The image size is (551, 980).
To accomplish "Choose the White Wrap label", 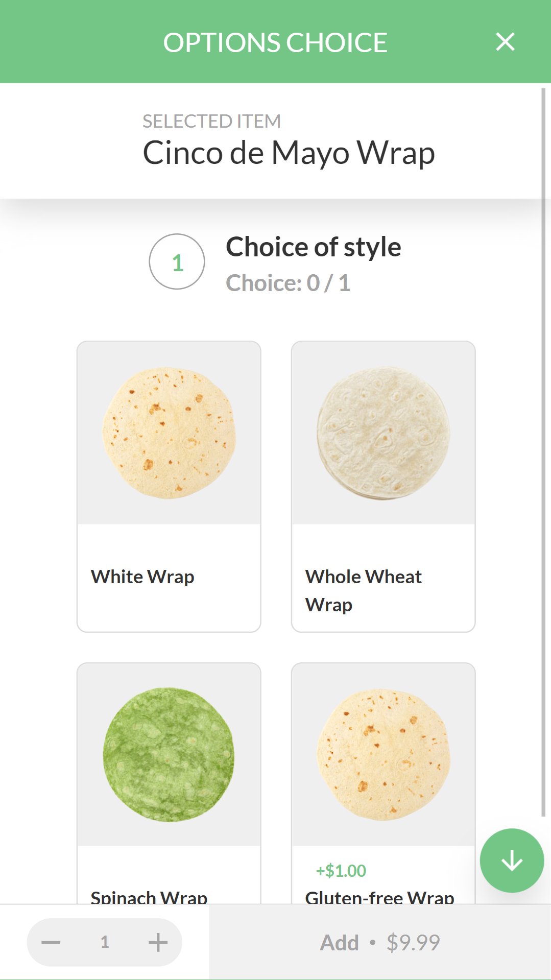I will [142, 577].
